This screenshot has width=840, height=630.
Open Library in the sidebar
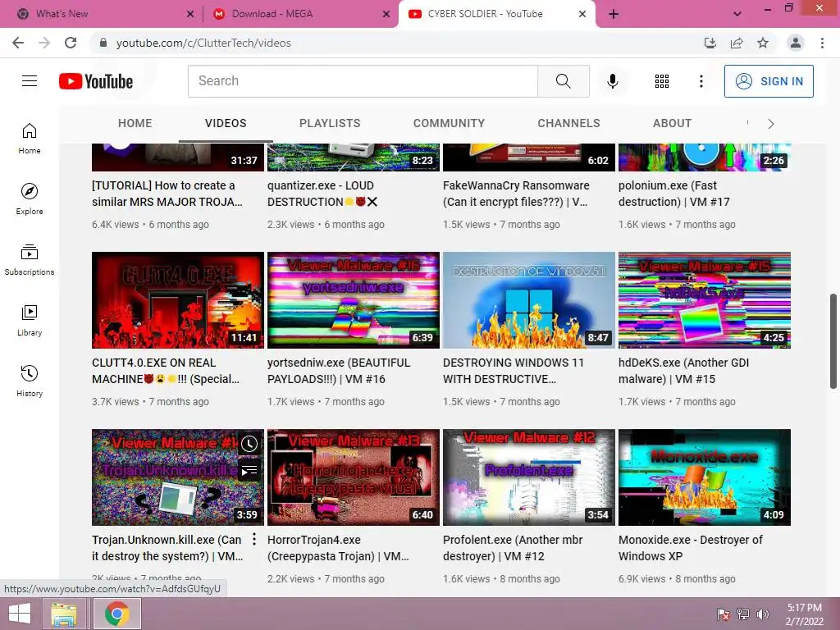[x=30, y=321]
